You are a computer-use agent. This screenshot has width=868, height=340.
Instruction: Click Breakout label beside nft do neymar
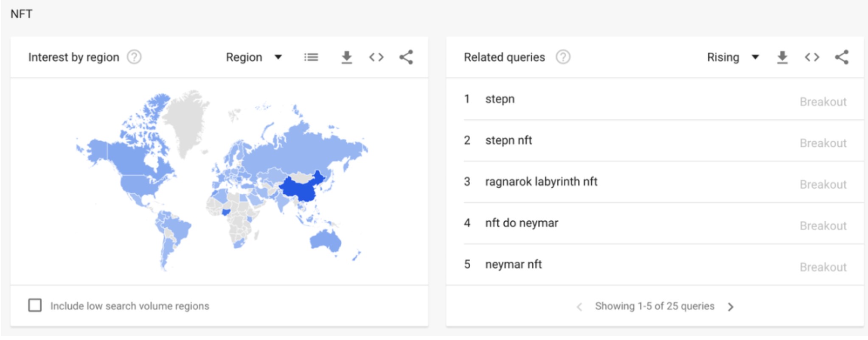[x=823, y=226]
